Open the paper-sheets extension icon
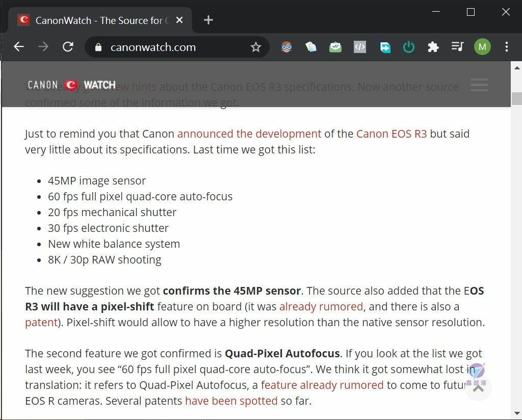Viewport: 522px width, 420px height. pos(310,47)
